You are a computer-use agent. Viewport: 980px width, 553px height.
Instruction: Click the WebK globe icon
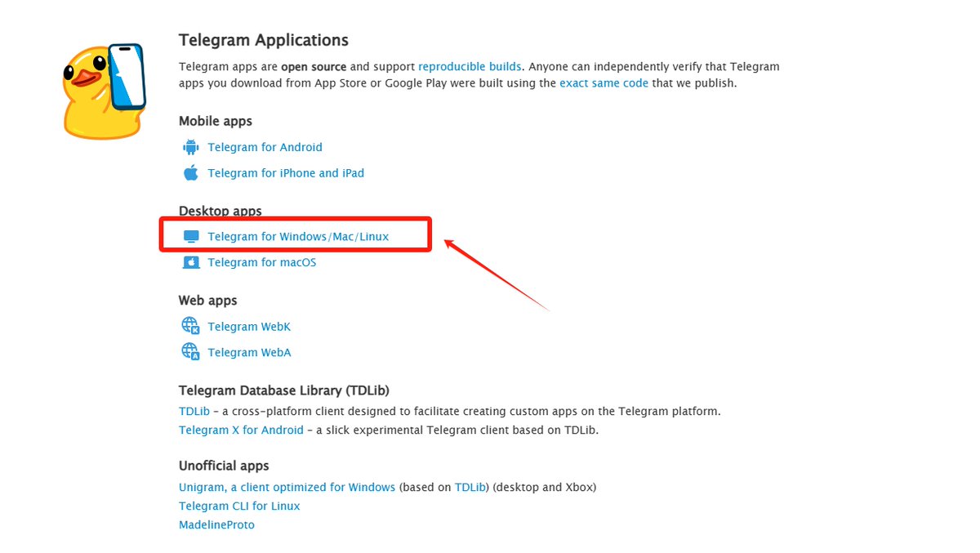(190, 326)
